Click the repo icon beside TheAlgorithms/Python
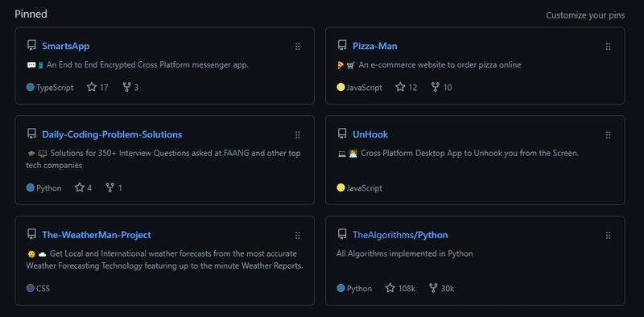The image size is (644, 317). (x=342, y=234)
